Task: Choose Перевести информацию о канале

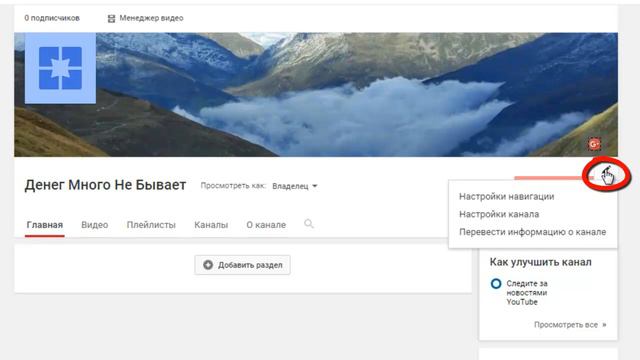Action: tap(532, 232)
